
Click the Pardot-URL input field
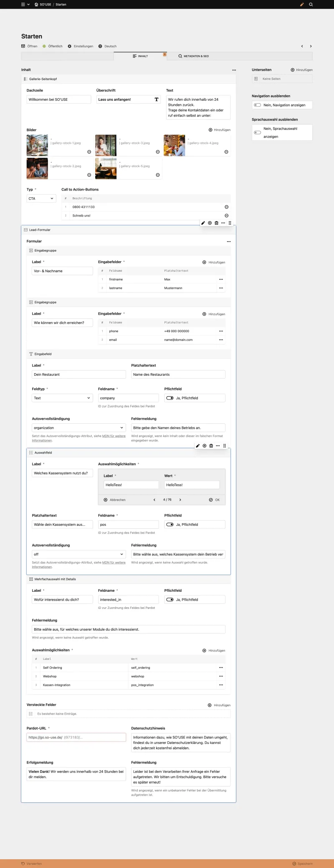click(76, 737)
